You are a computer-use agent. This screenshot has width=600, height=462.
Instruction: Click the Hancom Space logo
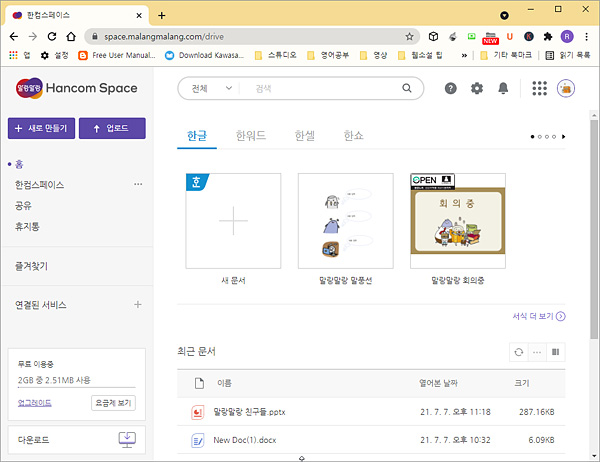pos(77,88)
